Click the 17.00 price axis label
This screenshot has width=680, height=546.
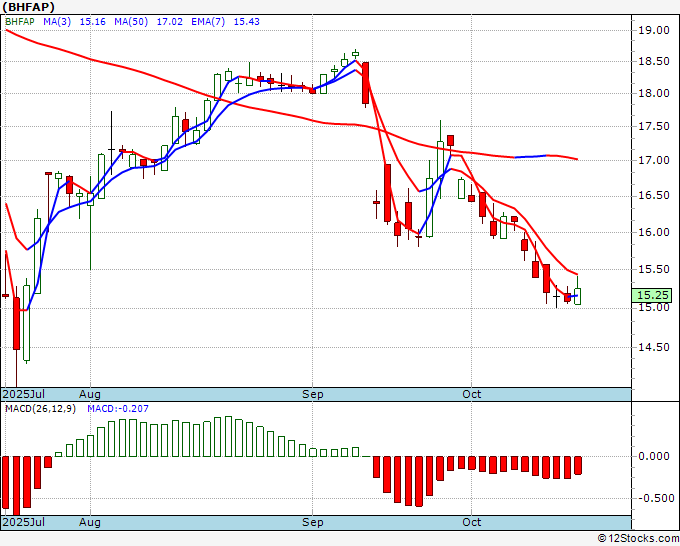654,160
